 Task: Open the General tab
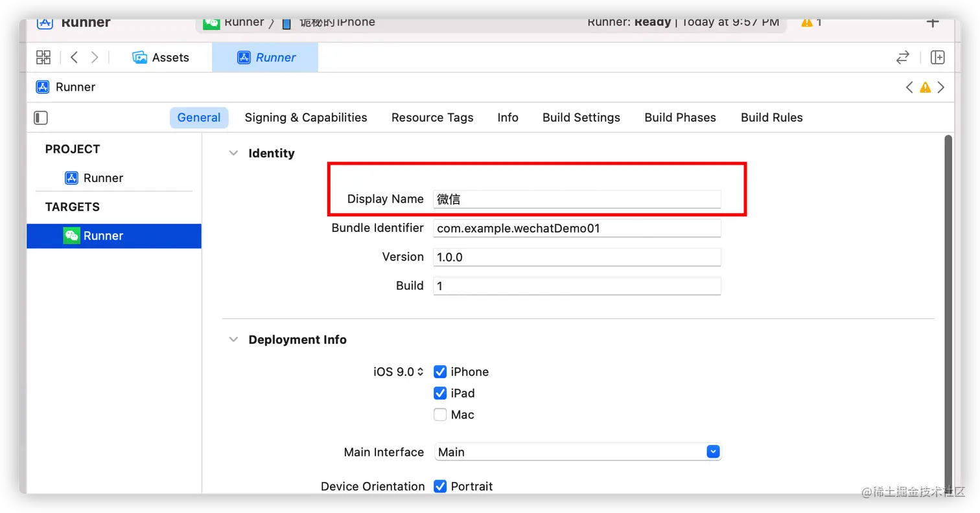(199, 117)
